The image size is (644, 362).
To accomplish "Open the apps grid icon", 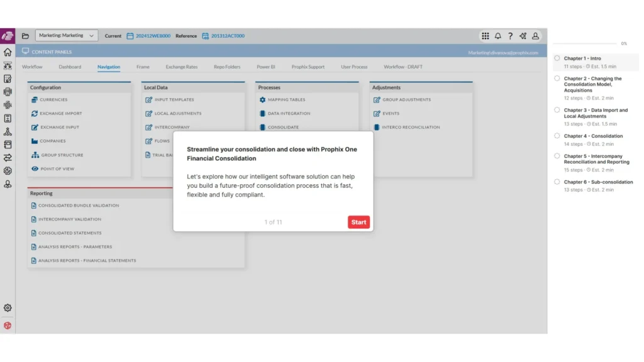I will point(486,36).
